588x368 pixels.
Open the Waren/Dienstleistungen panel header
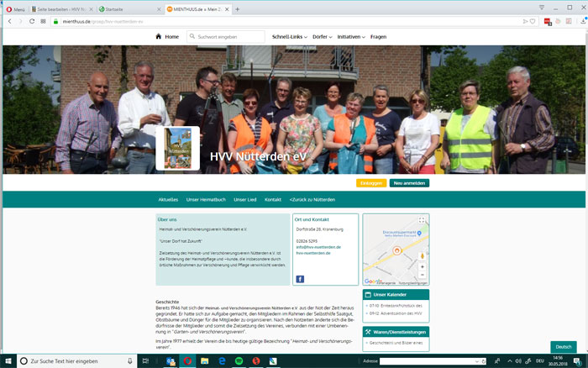pyautogui.click(x=396, y=332)
